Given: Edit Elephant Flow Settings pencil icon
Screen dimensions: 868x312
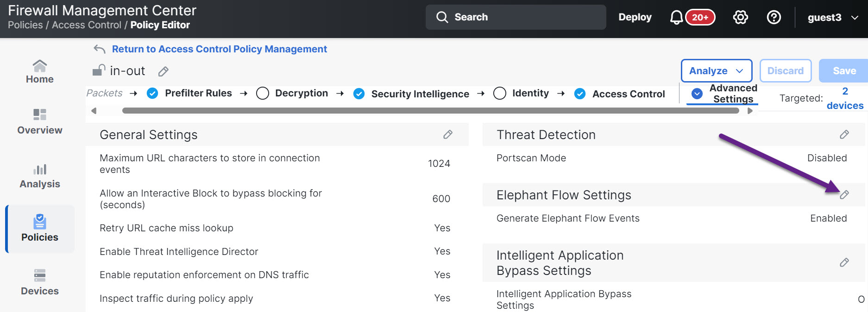Looking at the screenshot, I should (x=844, y=195).
